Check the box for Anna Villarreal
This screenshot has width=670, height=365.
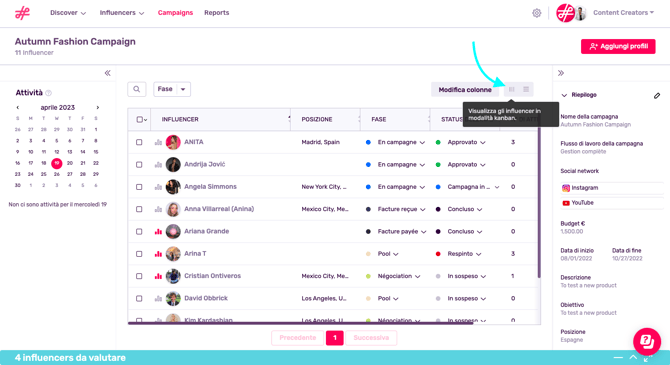coord(139,209)
